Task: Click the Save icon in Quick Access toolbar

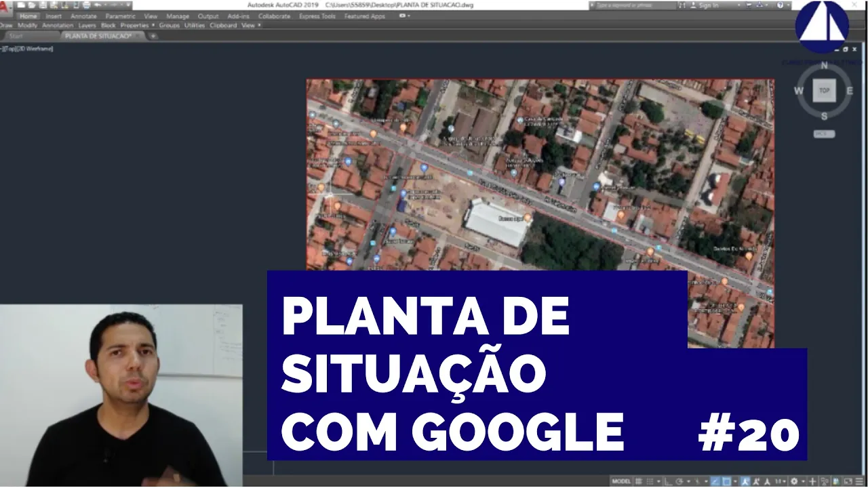Action: pyautogui.click(x=43, y=5)
